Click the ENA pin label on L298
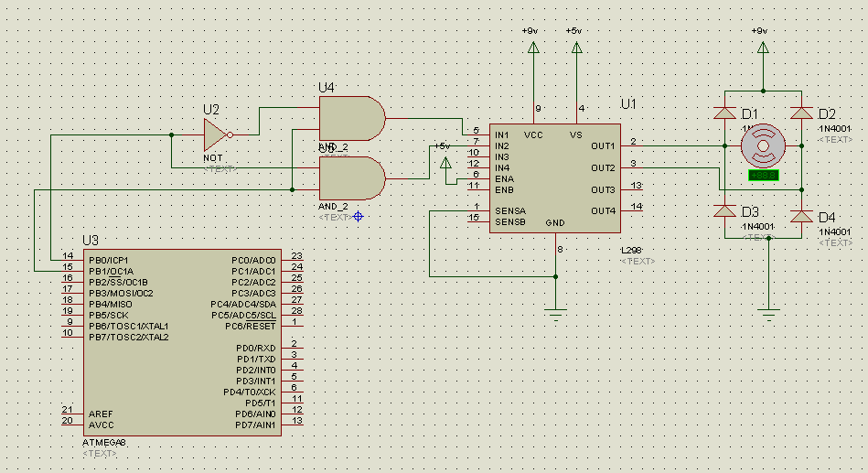The image size is (868, 473). click(504, 179)
